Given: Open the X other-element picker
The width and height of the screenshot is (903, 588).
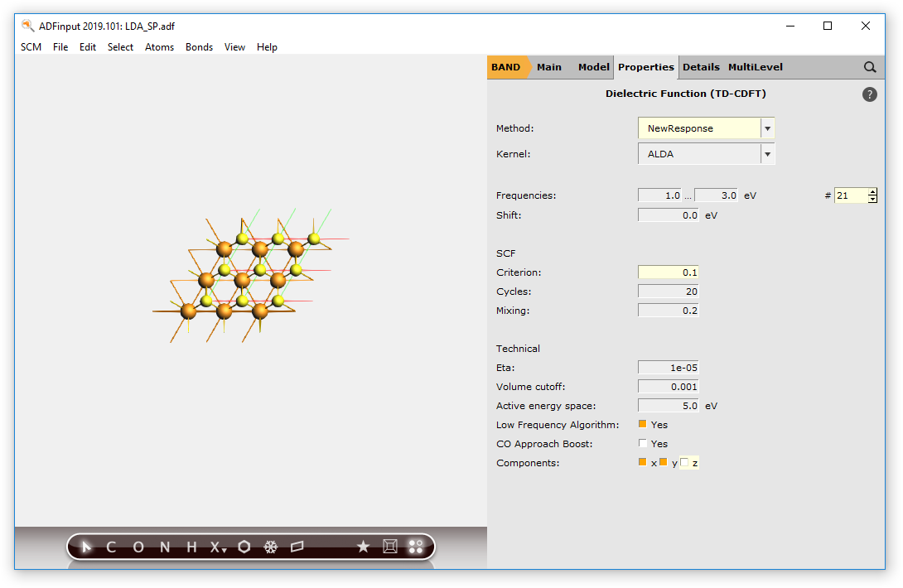Looking at the screenshot, I should [x=218, y=547].
